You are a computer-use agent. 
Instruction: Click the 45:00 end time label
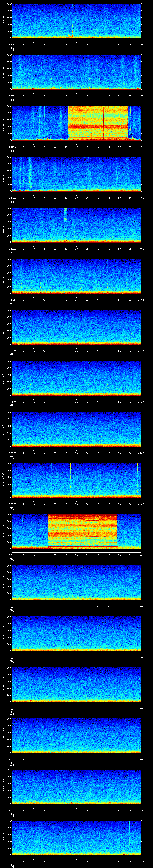(141, 44)
